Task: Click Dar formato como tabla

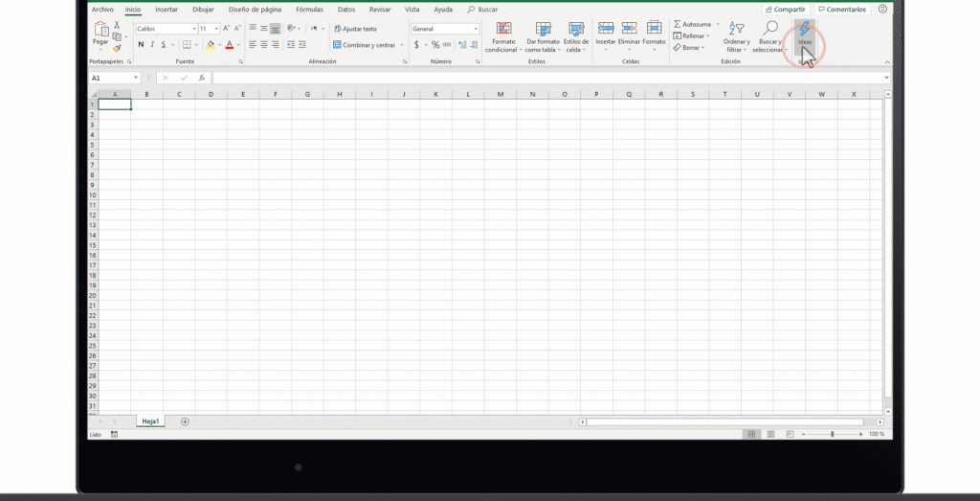Action: point(543,37)
